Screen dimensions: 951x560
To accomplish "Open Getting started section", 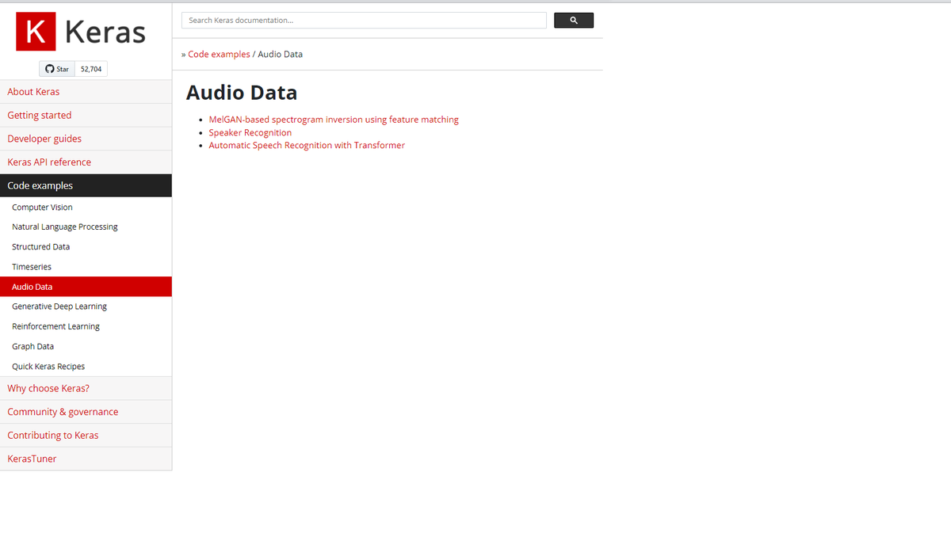I will (86, 115).
